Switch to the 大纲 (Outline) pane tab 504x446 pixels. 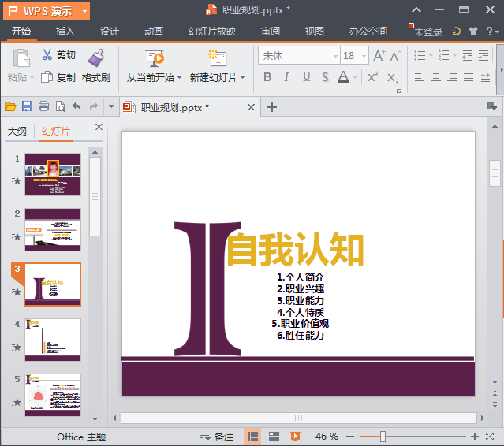[17, 131]
